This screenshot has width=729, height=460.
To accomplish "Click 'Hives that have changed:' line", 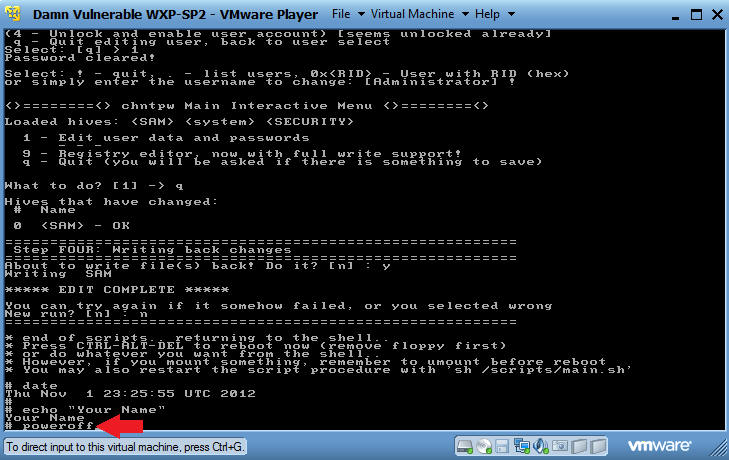I will click(111, 202).
